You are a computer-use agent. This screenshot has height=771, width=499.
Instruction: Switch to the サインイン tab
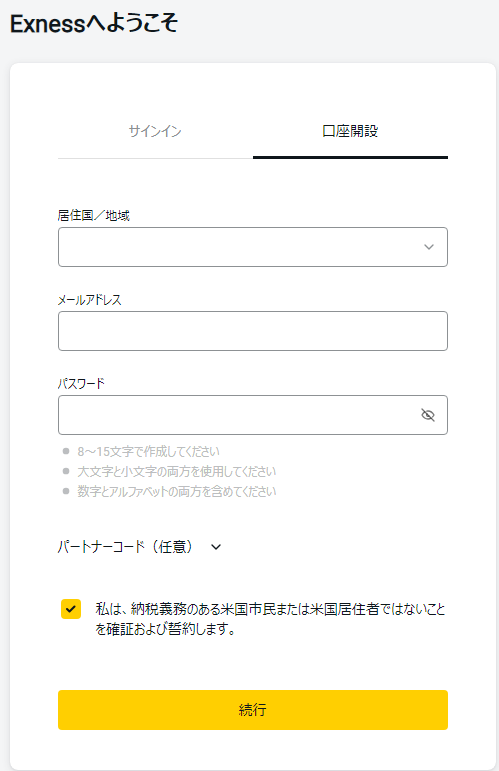155,131
